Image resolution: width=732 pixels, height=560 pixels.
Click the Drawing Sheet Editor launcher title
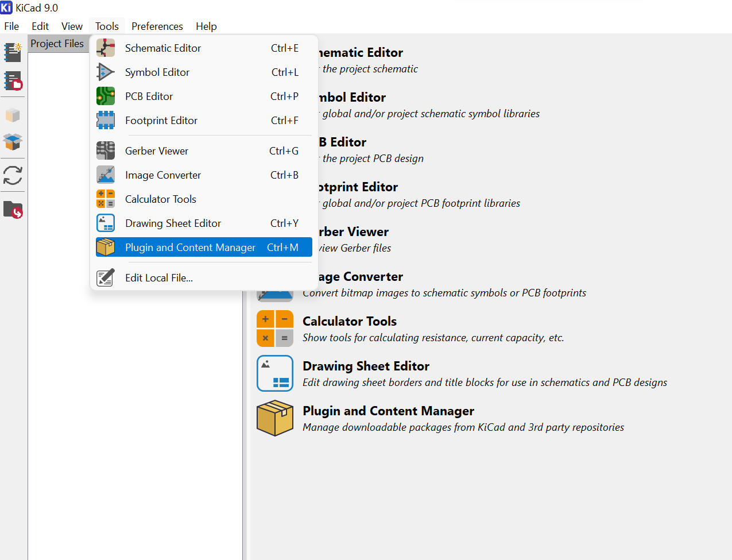366,366
